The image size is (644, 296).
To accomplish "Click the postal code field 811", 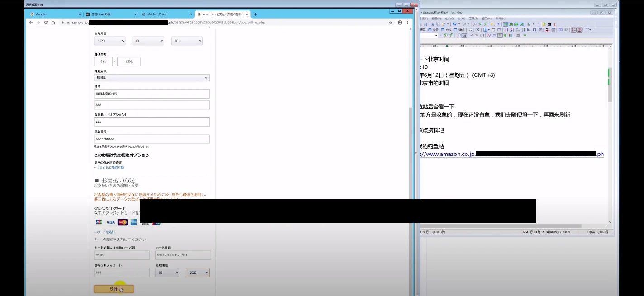I will (x=103, y=61).
